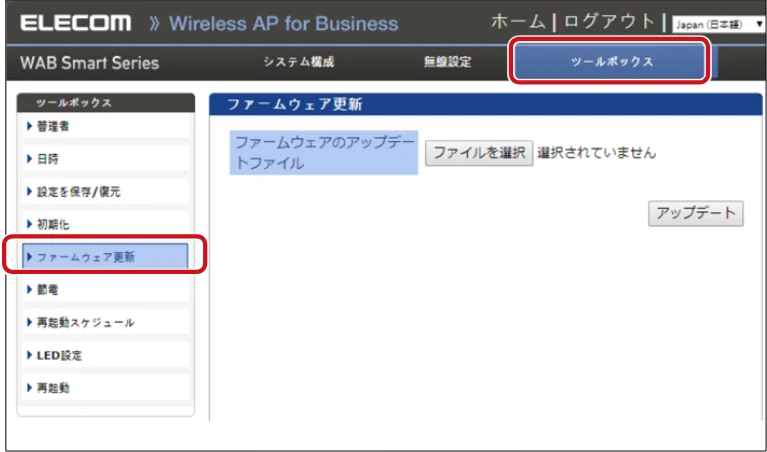Open 設定を保存/復元 in the sidebar
The image size is (767, 452).
(x=105, y=192)
